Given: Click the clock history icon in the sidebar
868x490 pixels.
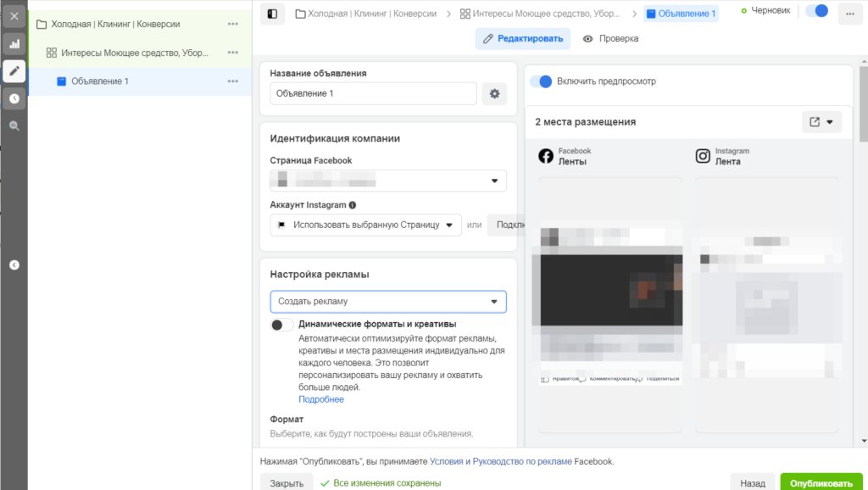Looking at the screenshot, I should coord(14,99).
